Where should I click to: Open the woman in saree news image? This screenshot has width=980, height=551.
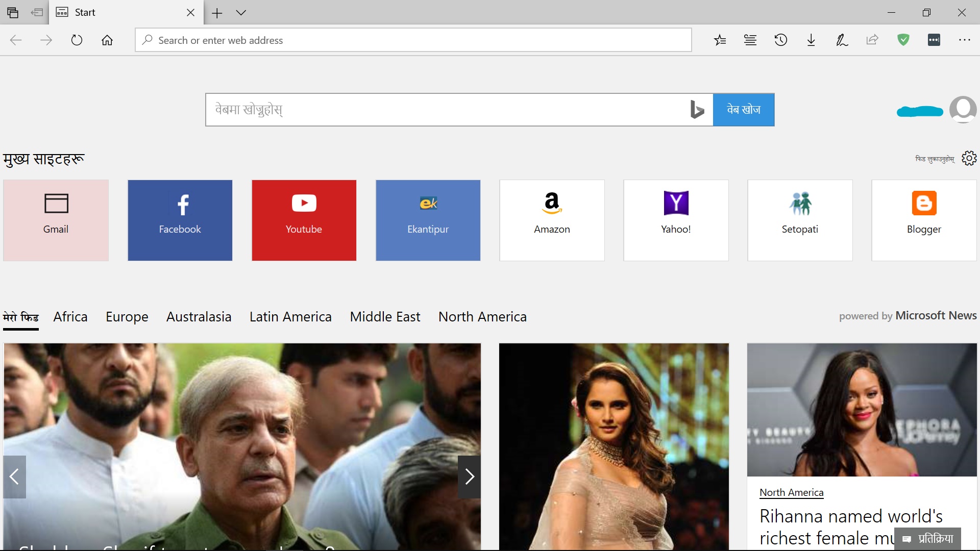614,446
